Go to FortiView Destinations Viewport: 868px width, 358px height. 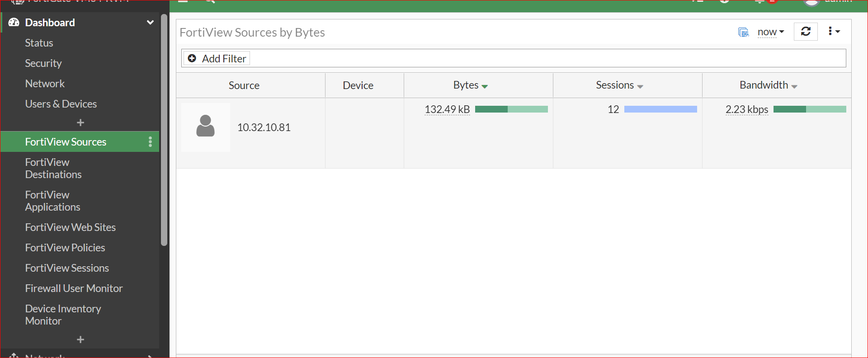pos(53,168)
